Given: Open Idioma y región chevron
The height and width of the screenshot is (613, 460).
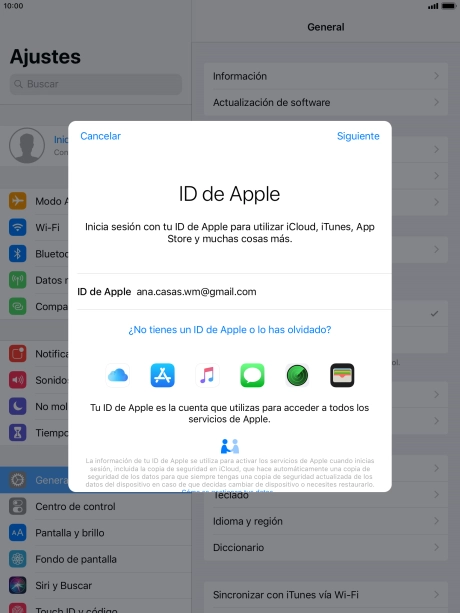Looking at the screenshot, I should tap(326, 521).
